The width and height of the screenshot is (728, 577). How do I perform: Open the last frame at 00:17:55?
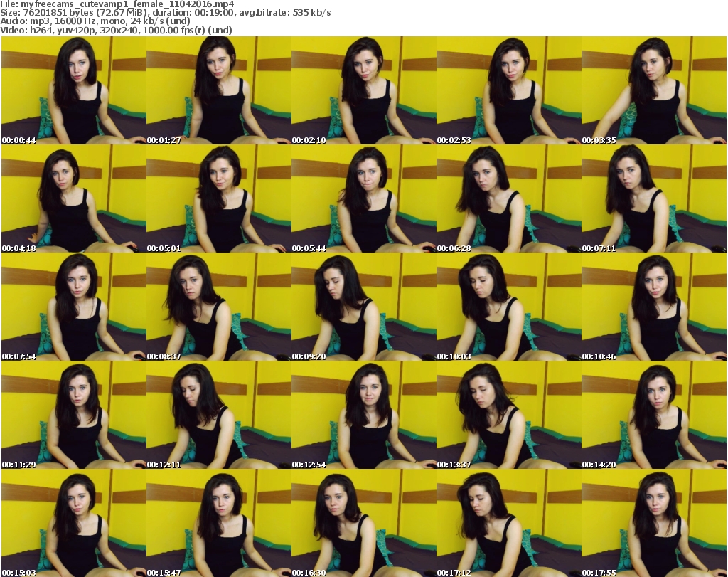pos(653,524)
